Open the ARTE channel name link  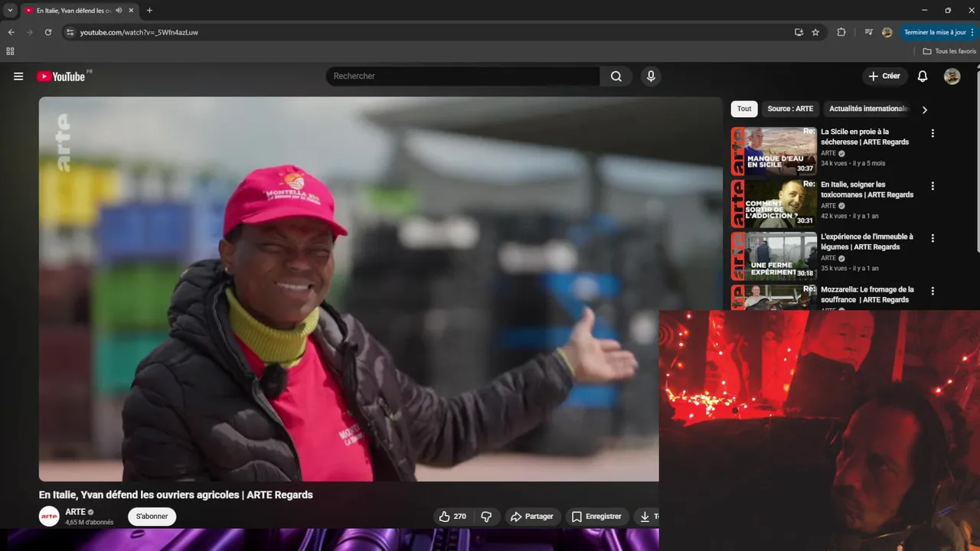coord(75,512)
